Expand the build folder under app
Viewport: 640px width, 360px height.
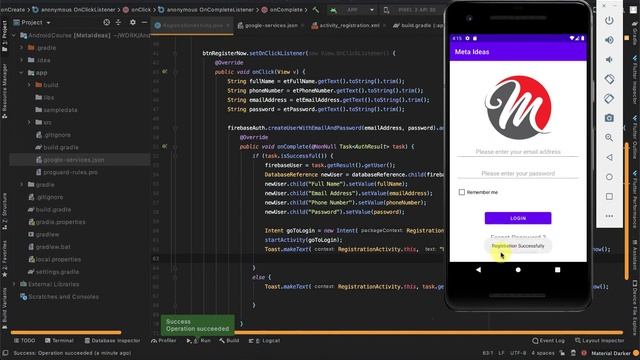[29, 85]
